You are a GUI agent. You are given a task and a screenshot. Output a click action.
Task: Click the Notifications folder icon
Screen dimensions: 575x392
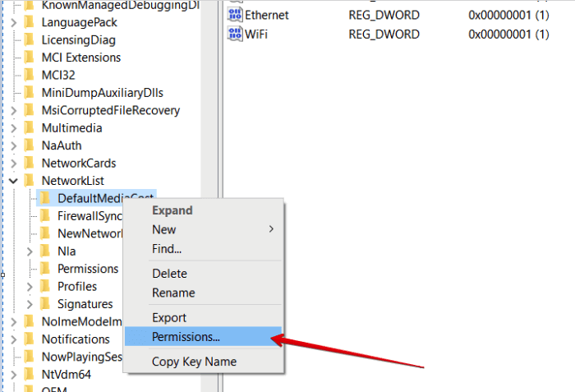click(29, 339)
